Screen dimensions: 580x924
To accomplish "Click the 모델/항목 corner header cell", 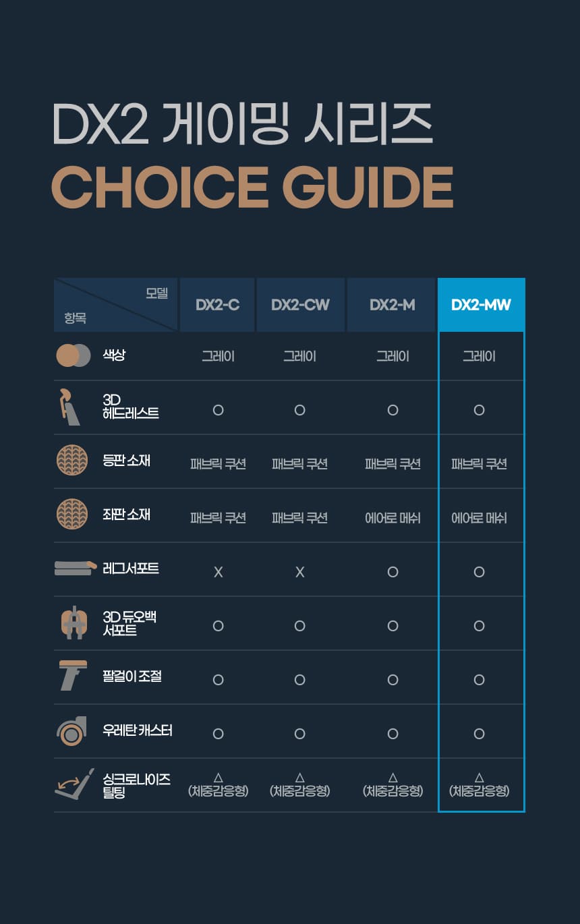I will point(116,305).
